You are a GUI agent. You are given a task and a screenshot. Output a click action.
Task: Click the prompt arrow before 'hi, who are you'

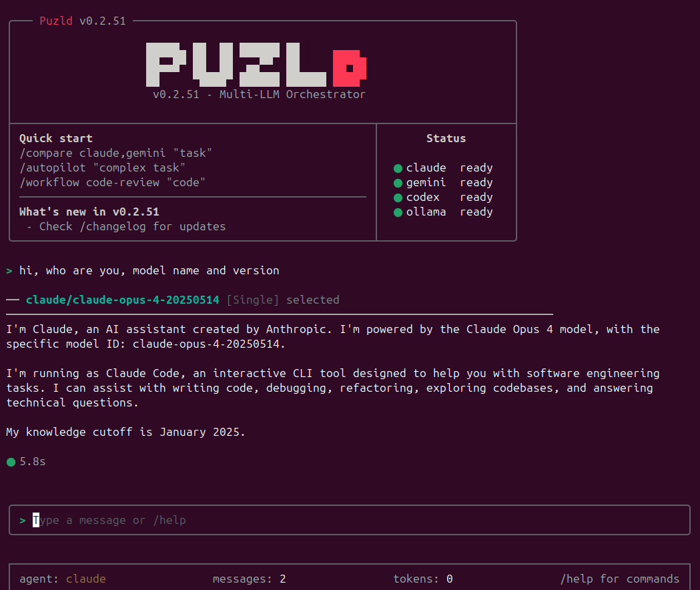9,271
